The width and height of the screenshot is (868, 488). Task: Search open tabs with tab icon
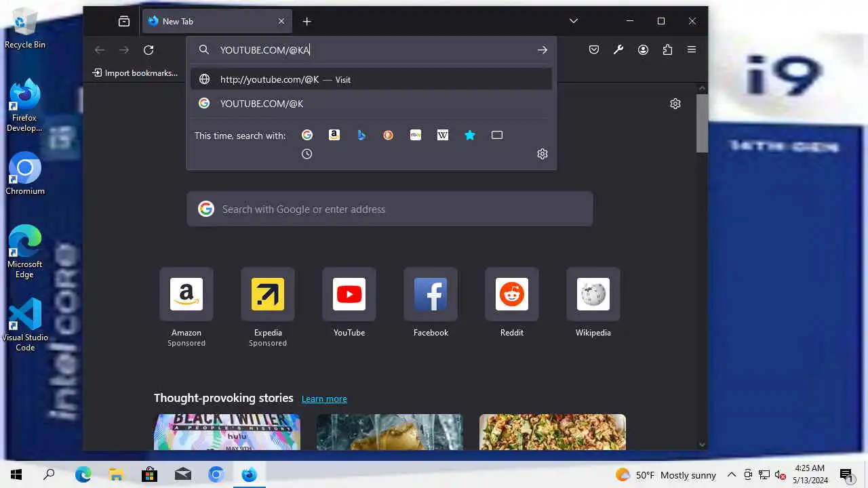pyautogui.click(x=497, y=135)
